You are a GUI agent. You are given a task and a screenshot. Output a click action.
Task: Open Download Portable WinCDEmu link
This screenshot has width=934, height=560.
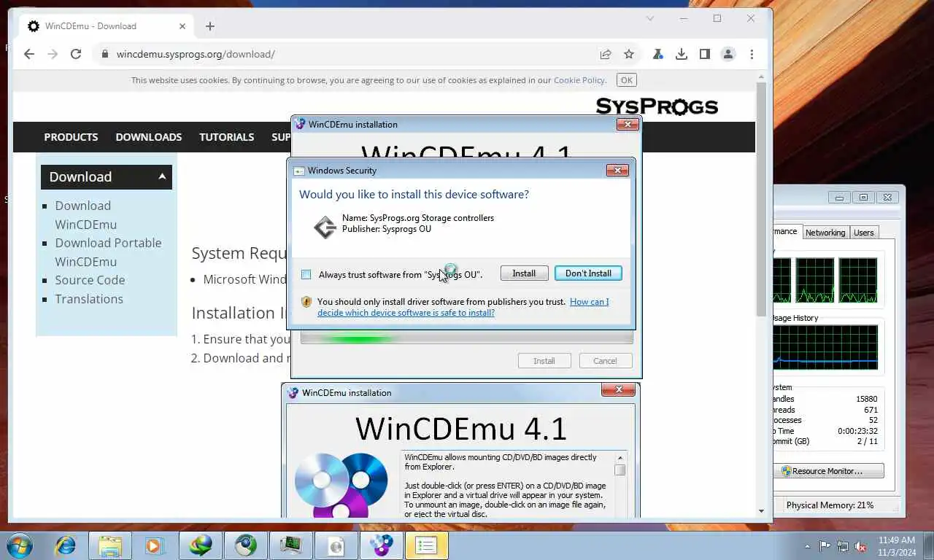point(108,252)
